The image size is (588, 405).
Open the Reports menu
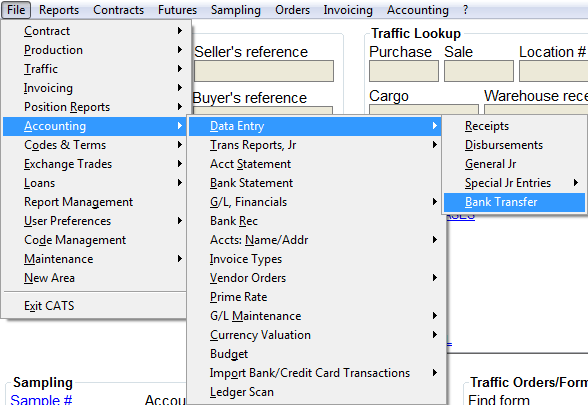tap(59, 10)
